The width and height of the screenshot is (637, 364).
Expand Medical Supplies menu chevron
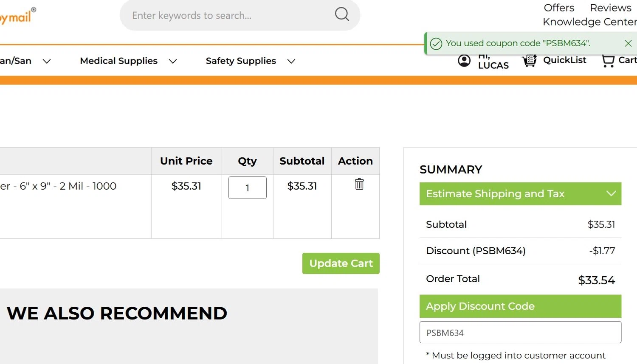click(173, 62)
